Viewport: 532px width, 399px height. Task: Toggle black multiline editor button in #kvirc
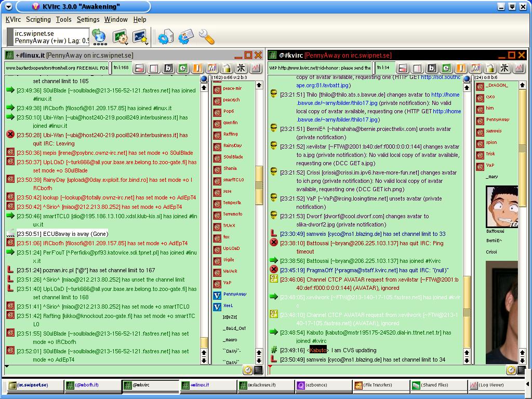tap(522, 370)
